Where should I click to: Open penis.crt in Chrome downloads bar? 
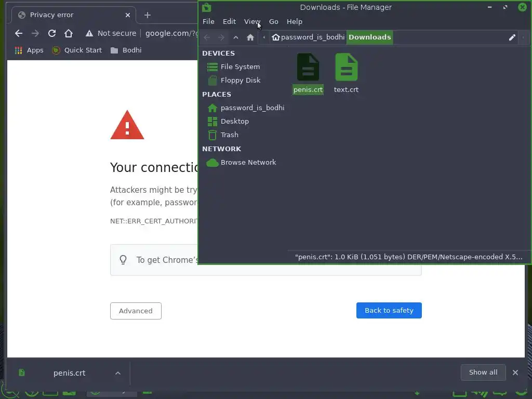pyautogui.click(x=69, y=373)
